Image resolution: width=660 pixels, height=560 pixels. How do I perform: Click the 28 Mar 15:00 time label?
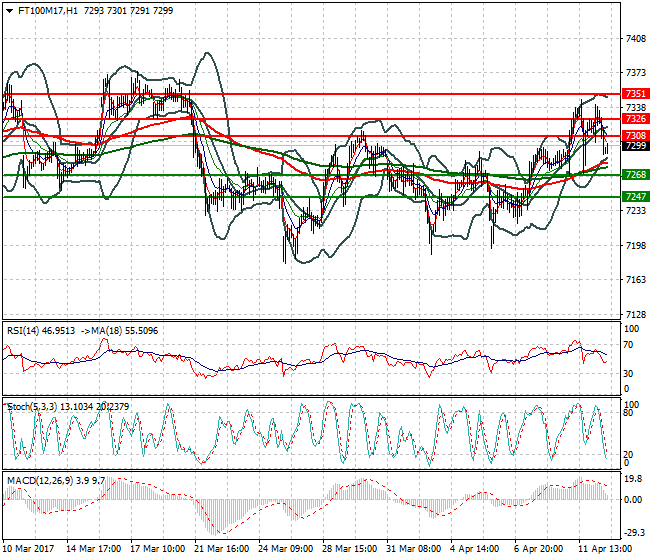(x=350, y=549)
